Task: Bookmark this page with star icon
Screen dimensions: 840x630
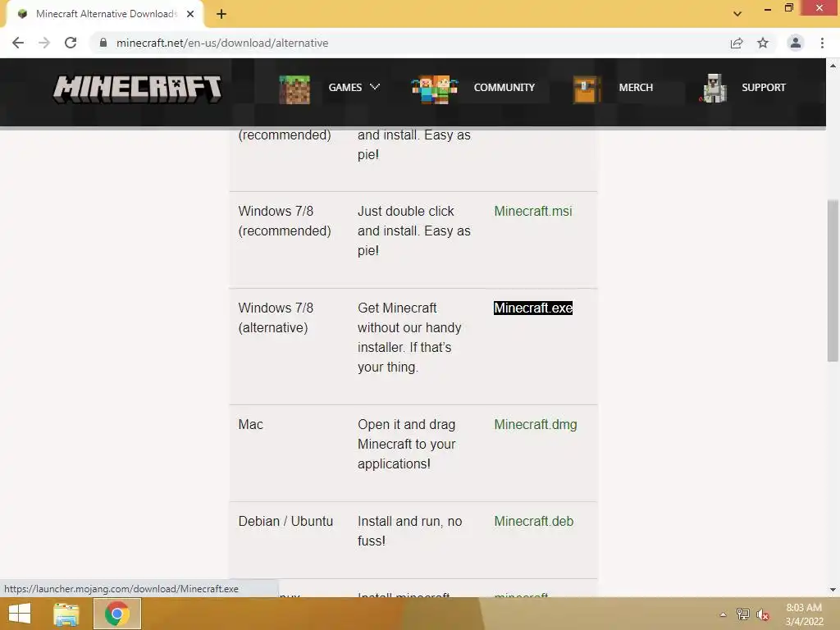Action: coord(763,43)
